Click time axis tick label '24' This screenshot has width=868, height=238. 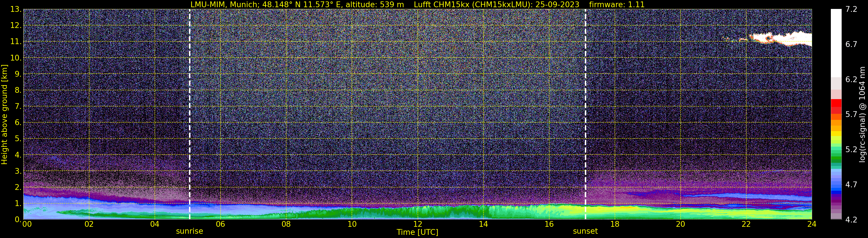[x=812, y=224]
